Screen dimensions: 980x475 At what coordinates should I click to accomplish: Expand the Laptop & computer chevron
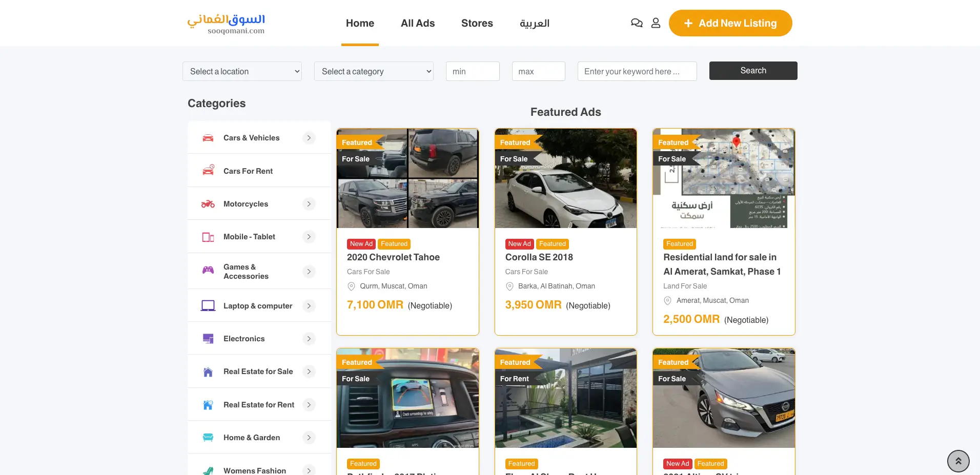coord(309,306)
